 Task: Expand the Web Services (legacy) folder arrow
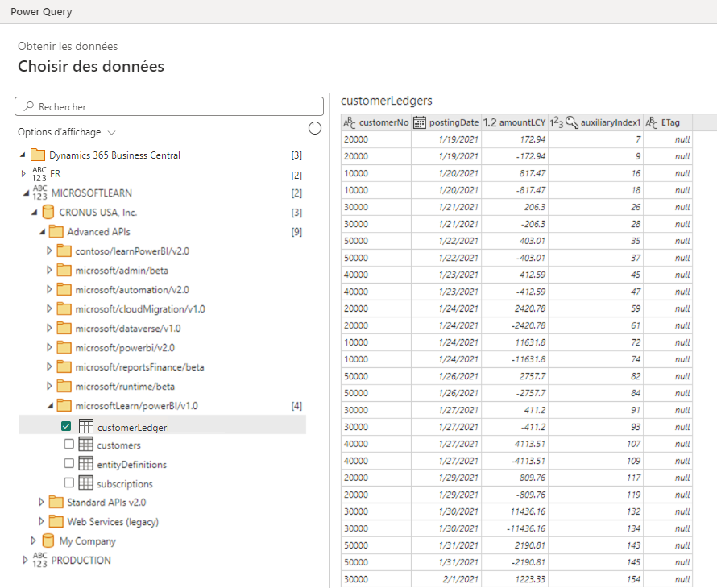coord(41,521)
